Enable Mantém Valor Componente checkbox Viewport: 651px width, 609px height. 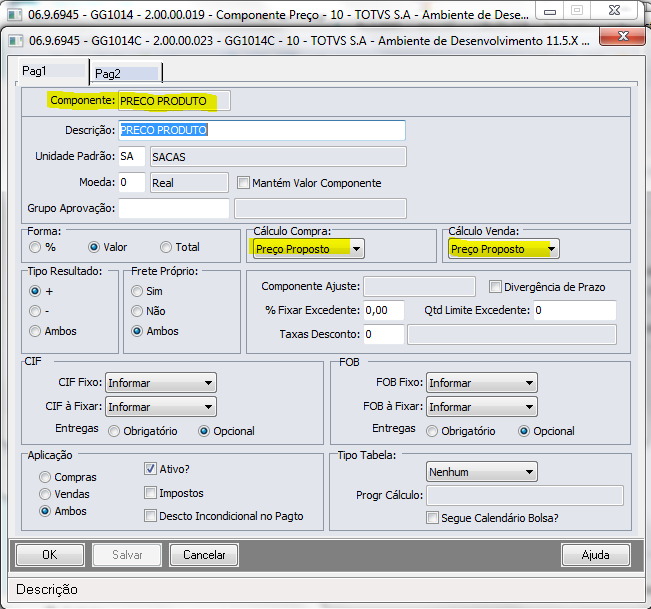[243, 183]
